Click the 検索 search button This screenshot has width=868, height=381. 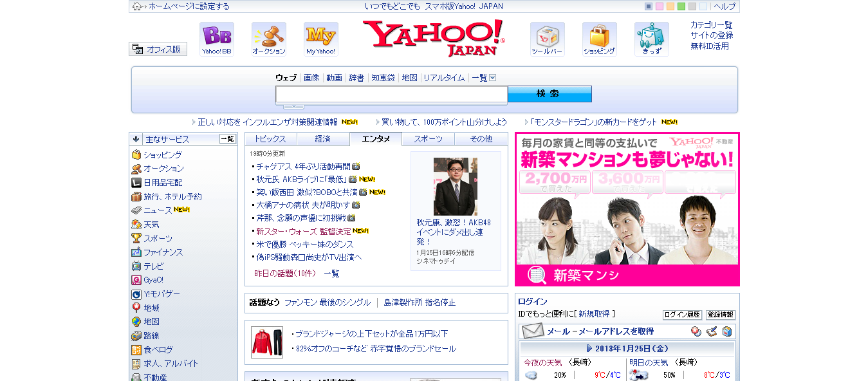(x=549, y=94)
